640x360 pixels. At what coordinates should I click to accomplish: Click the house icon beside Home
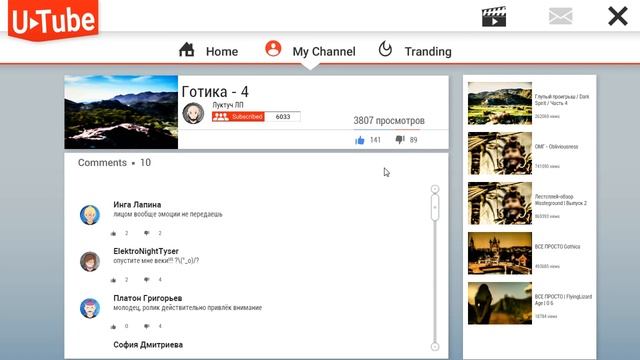pos(187,50)
